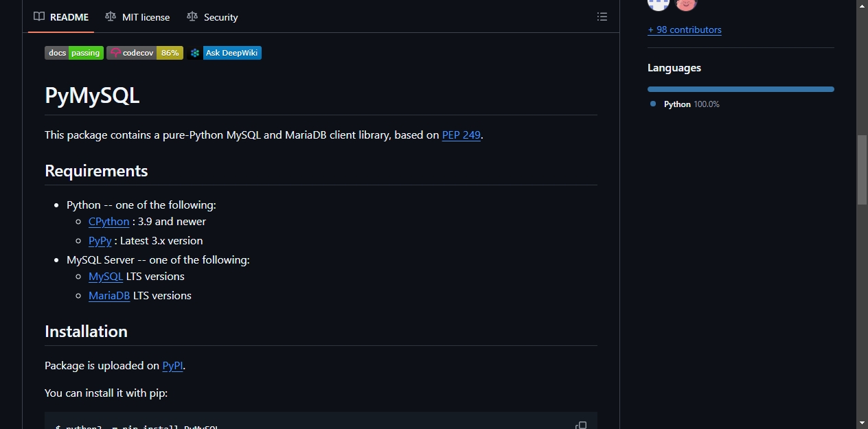
Task: Click the codecov 86% badge
Action: click(145, 53)
